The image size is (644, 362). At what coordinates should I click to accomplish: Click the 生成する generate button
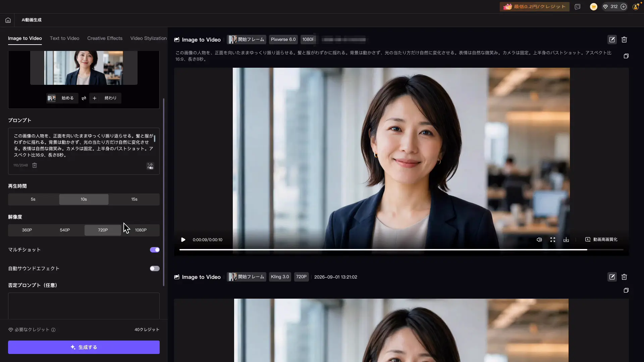tap(84, 347)
